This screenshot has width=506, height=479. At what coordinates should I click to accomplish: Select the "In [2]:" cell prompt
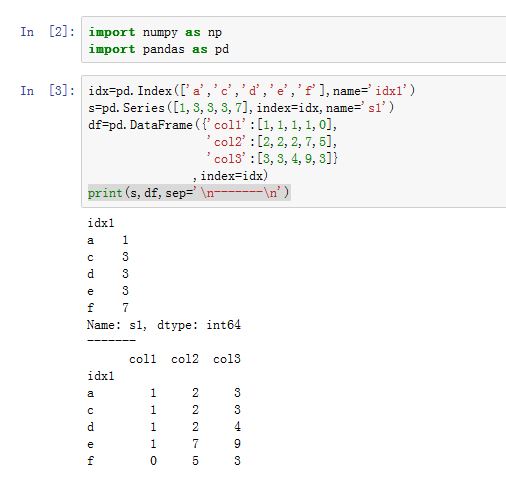coord(48,32)
